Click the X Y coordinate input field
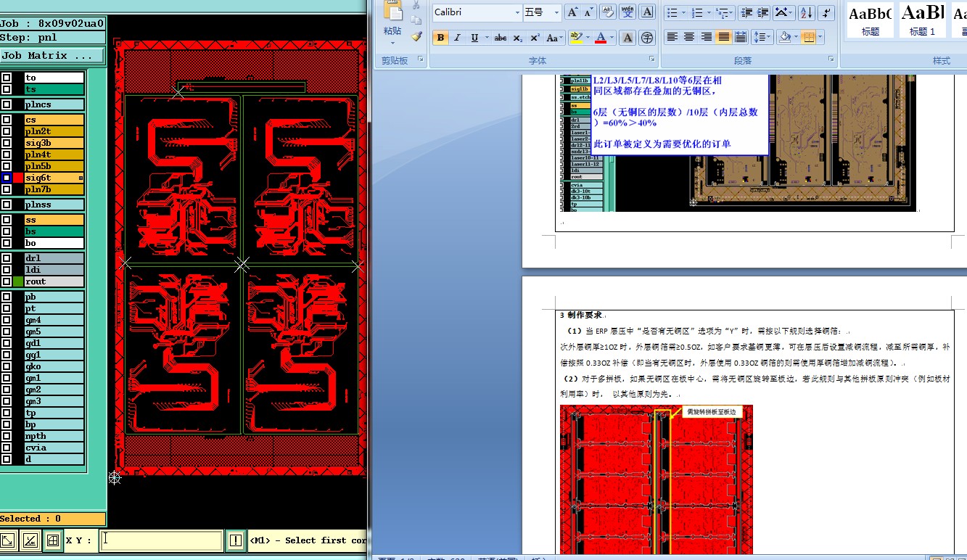967x560 pixels. [x=161, y=540]
